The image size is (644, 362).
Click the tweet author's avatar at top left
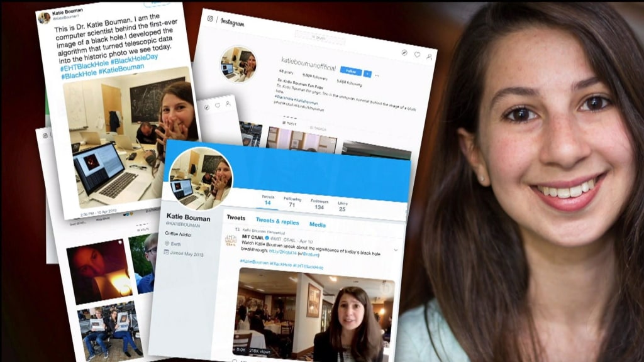[x=44, y=18]
